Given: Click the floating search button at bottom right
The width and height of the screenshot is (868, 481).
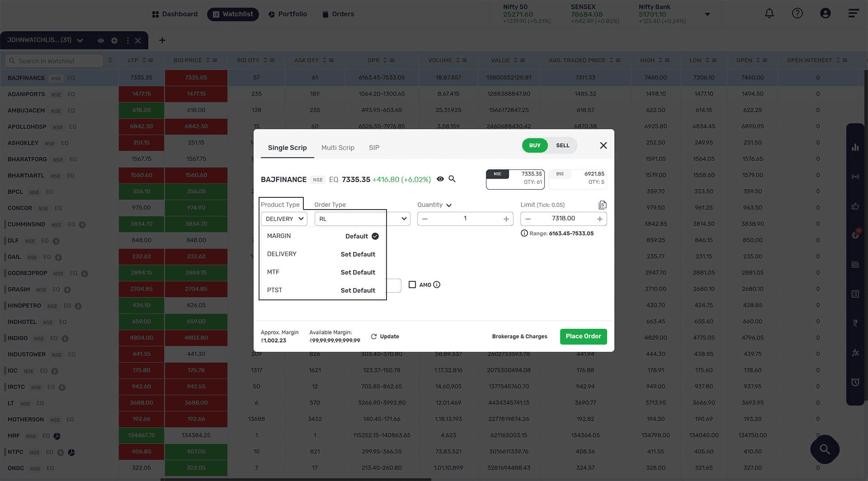Looking at the screenshot, I should 825,449.
